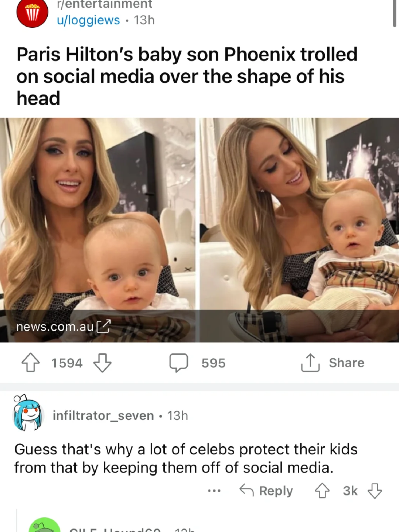Image resolution: width=399 pixels, height=532 pixels.
Task: Downvote infiltrator_seven's comment
Action: coord(375,491)
